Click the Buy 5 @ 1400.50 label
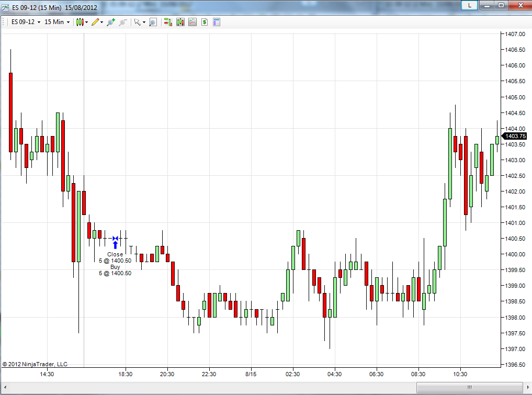The height and width of the screenshot is (395, 532). 115,270
